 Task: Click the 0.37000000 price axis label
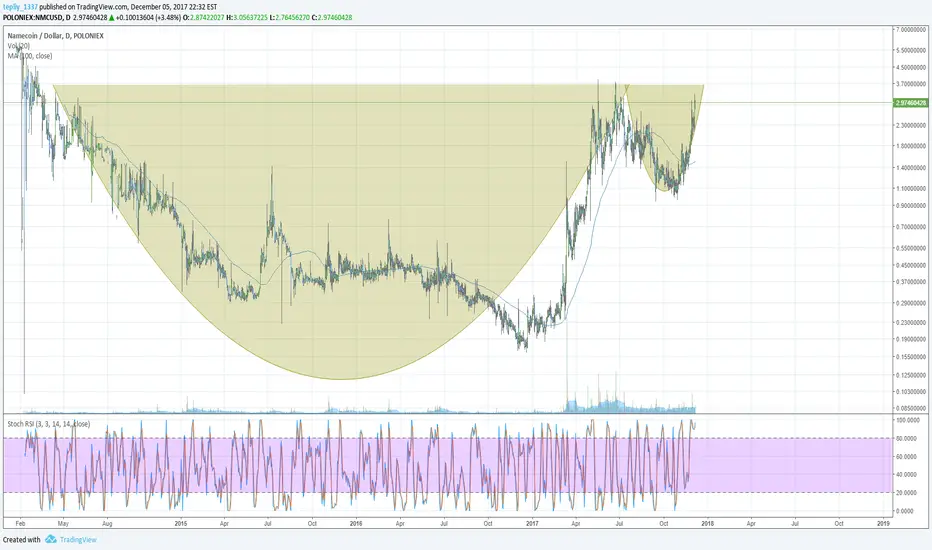click(912, 282)
